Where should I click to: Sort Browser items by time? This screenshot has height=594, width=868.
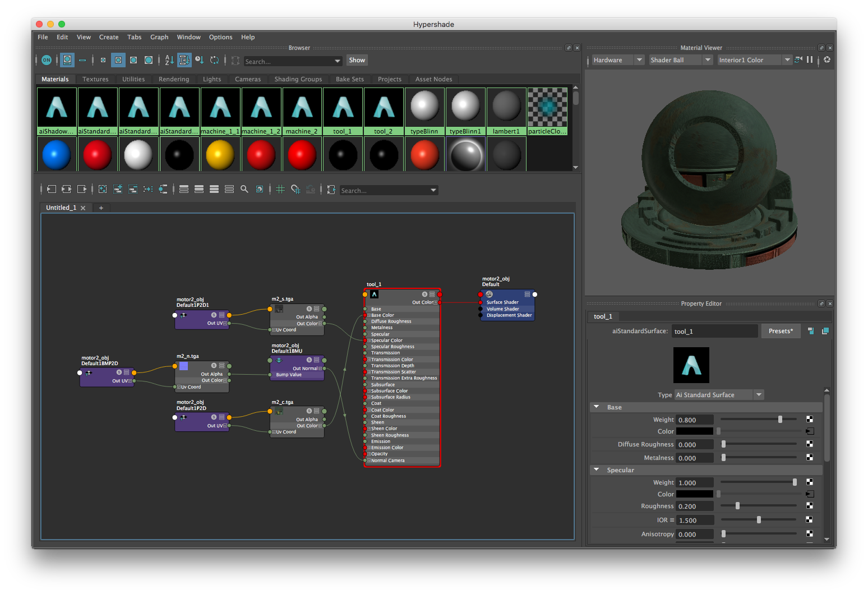point(200,60)
